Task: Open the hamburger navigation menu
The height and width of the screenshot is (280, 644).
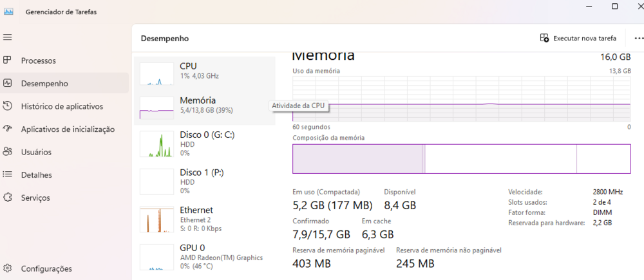Action: click(8, 37)
